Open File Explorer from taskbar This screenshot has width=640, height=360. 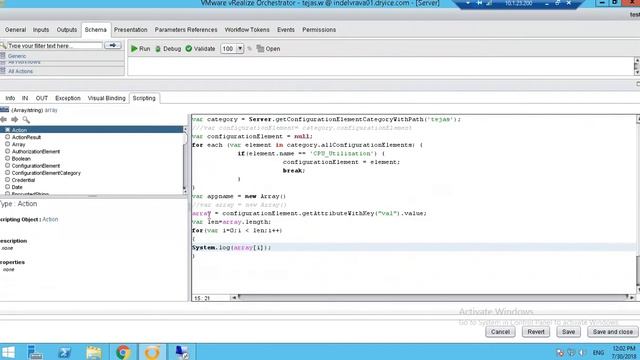pyautogui.click(x=94, y=352)
